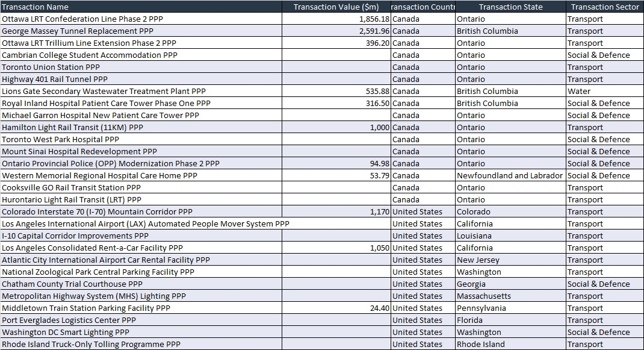Screen dimensions: 644x350
Task: Select the Cambrian College Student Accommodation PPP cell
Action: click(141, 55)
